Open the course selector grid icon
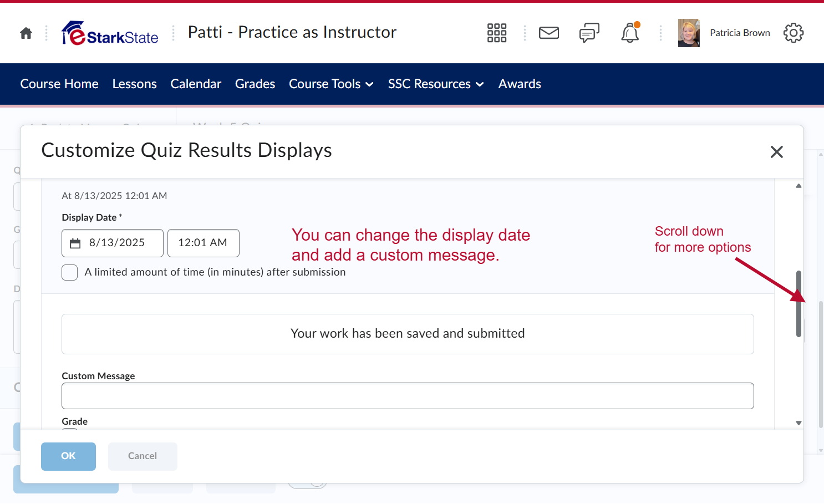The height and width of the screenshot is (504, 824). [497, 33]
